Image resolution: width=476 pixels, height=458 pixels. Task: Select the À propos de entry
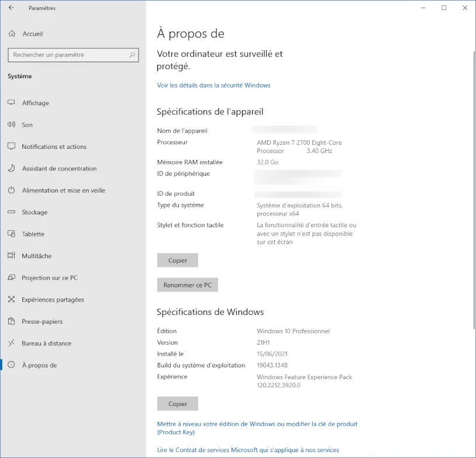click(39, 365)
